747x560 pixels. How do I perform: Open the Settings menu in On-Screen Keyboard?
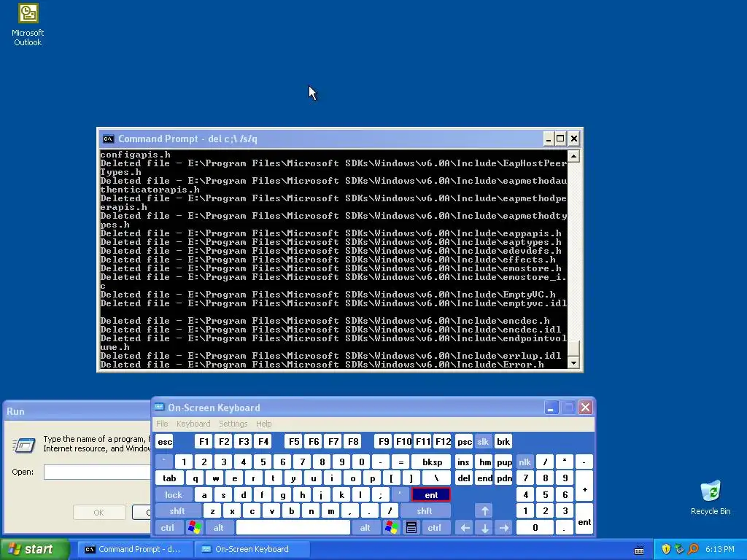[x=233, y=424]
